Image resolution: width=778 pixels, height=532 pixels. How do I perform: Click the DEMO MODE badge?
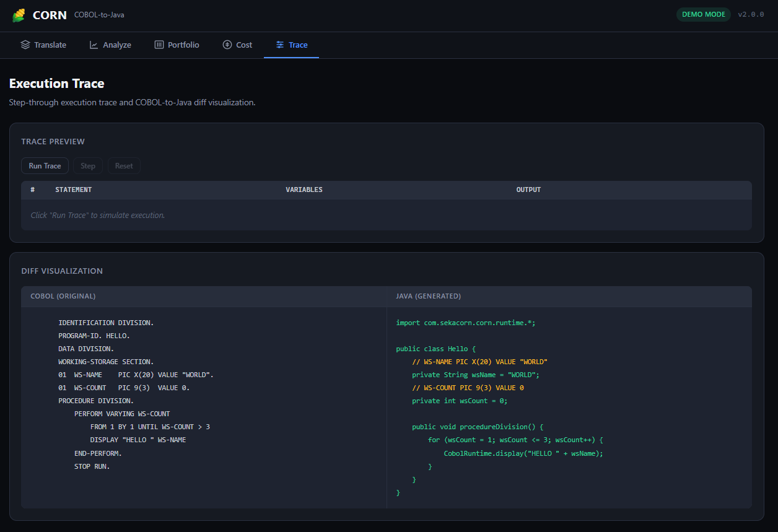(x=703, y=15)
